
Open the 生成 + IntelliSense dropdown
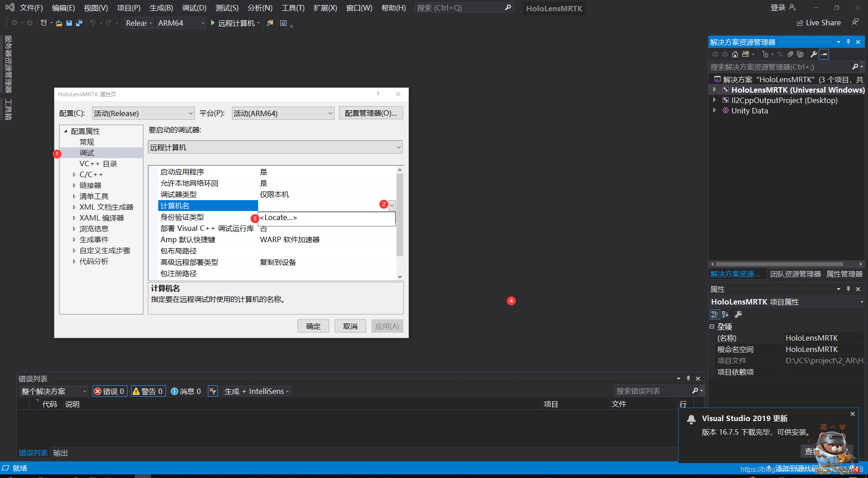[256, 391]
